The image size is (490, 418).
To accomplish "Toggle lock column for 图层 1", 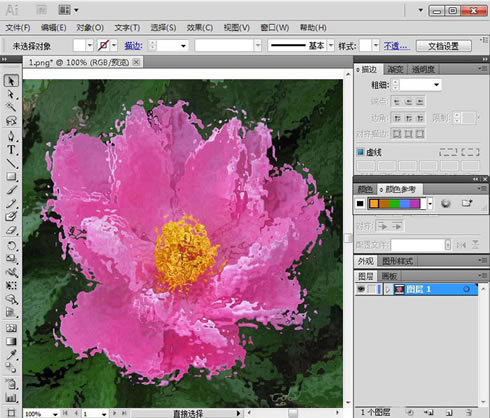I will pos(372,289).
